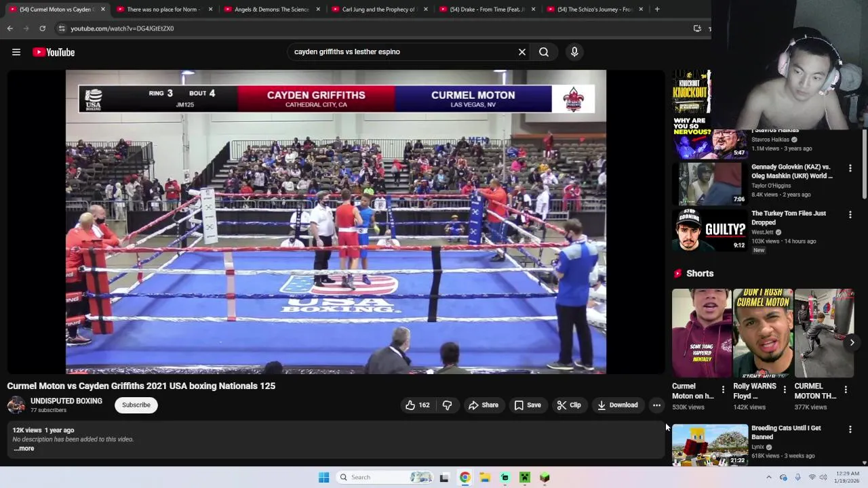Open the Lynix channel link
868x488 pixels.
tap(758, 447)
